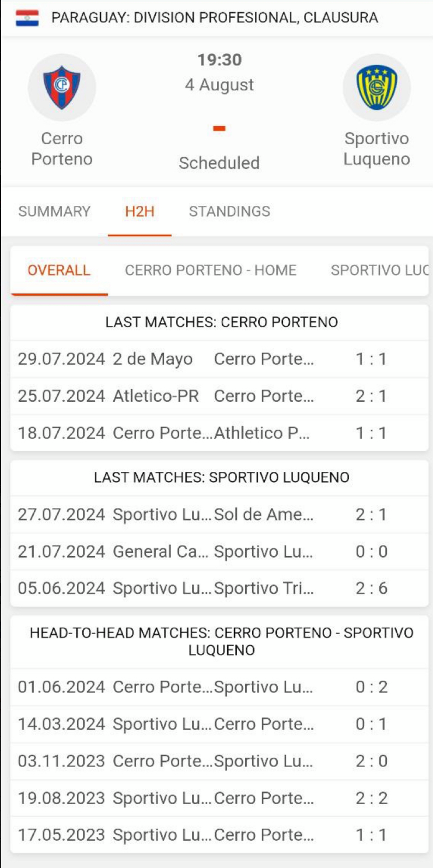Open the 05.06.2024 Sportivo Trinidense 2:6 match
433x868 pixels.
tap(219, 589)
